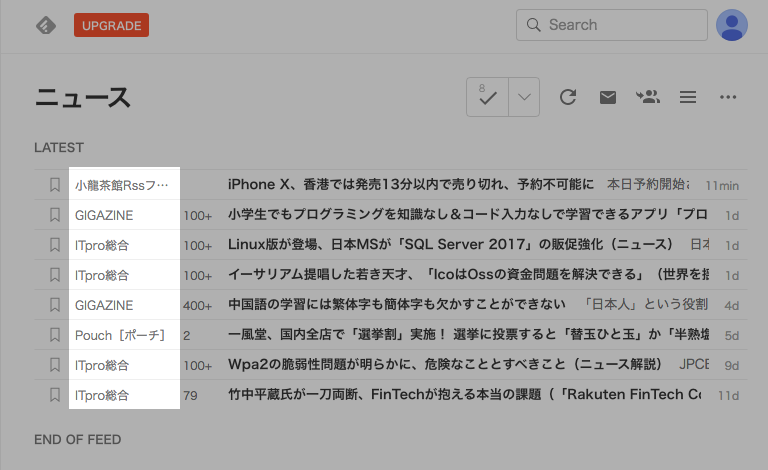The height and width of the screenshot is (470, 768).
Task: Open the layout view options icon
Action: click(x=688, y=97)
